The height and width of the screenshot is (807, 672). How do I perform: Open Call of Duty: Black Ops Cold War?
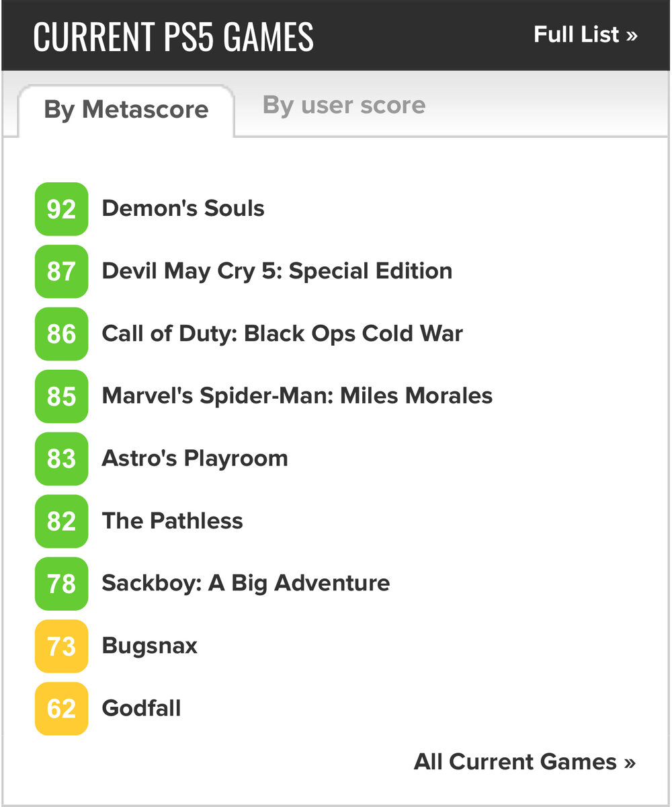pos(282,334)
